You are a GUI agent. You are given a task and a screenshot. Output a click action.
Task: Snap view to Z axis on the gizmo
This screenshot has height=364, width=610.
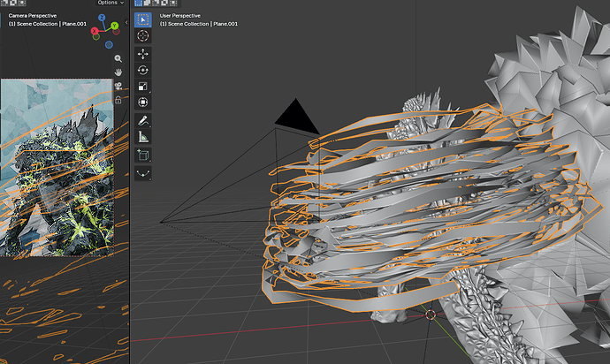102,18
